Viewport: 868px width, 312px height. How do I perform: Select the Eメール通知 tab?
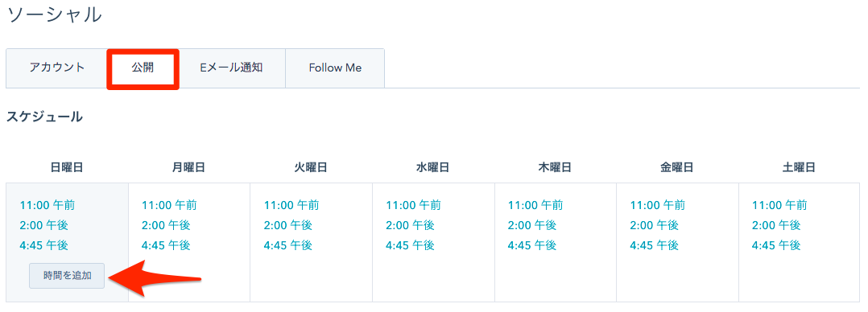(x=231, y=68)
